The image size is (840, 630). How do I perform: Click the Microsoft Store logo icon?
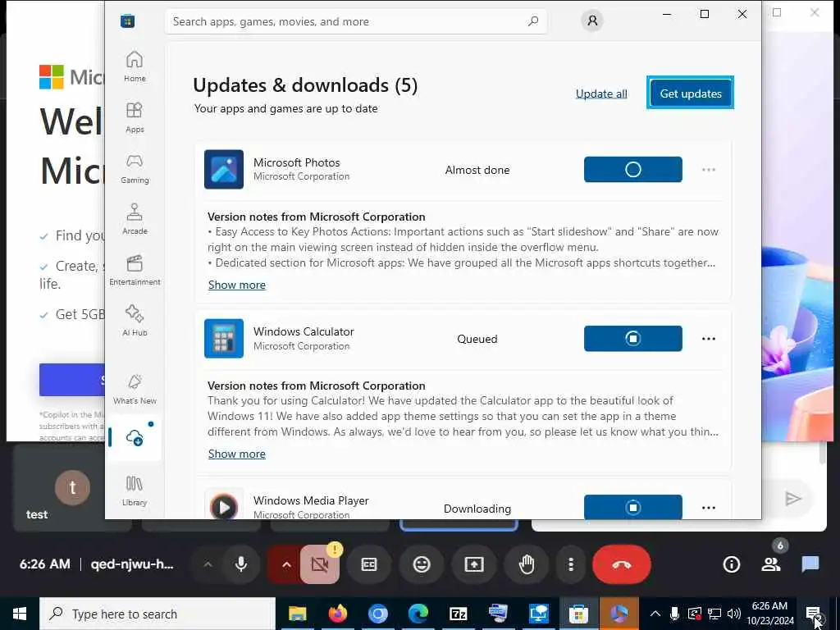(127, 21)
